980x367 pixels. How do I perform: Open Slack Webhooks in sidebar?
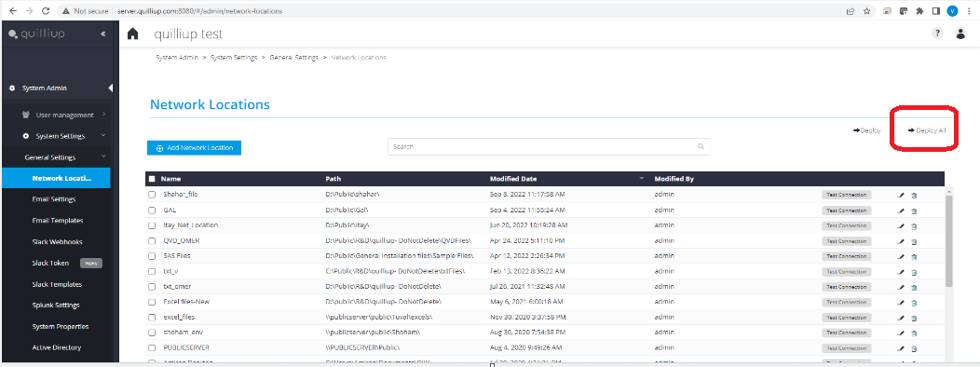click(x=57, y=242)
